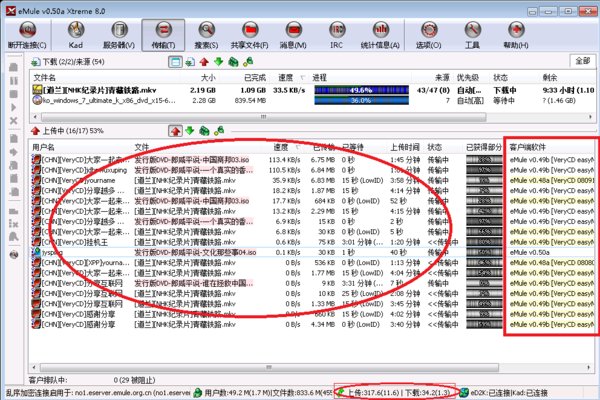The image size is (600, 400).
Task: Click red upload arrow icon in uploads header
Action: tap(175, 131)
